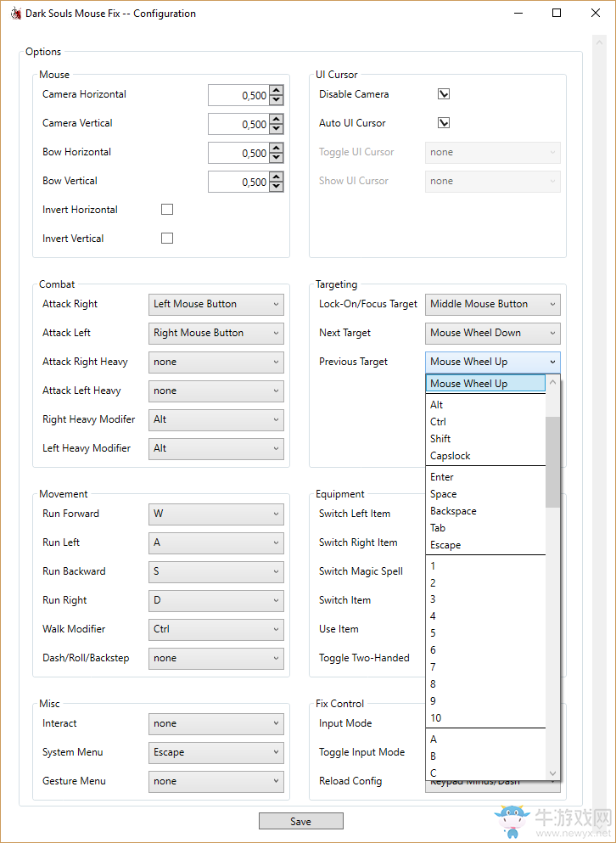Uncheck the Auto UI Cursor checkbox
This screenshot has width=616, height=843.
click(444, 123)
